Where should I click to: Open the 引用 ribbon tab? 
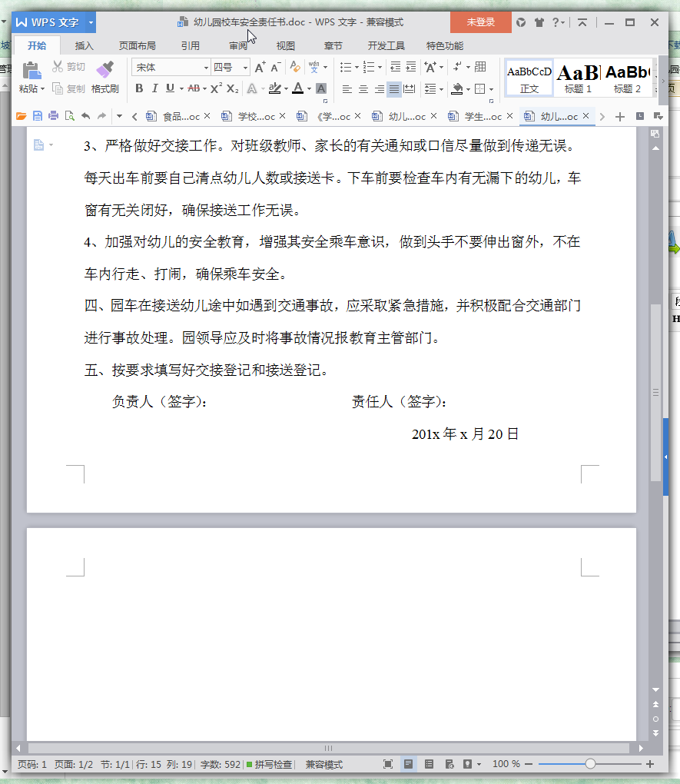pyautogui.click(x=190, y=45)
